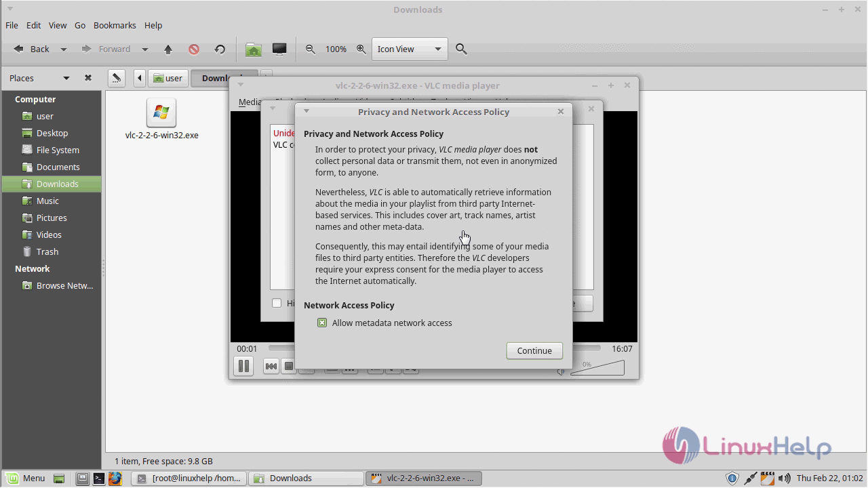This screenshot has height=488, width=868.
Task: Zoom in folder view
Action: tap(361, 49)
